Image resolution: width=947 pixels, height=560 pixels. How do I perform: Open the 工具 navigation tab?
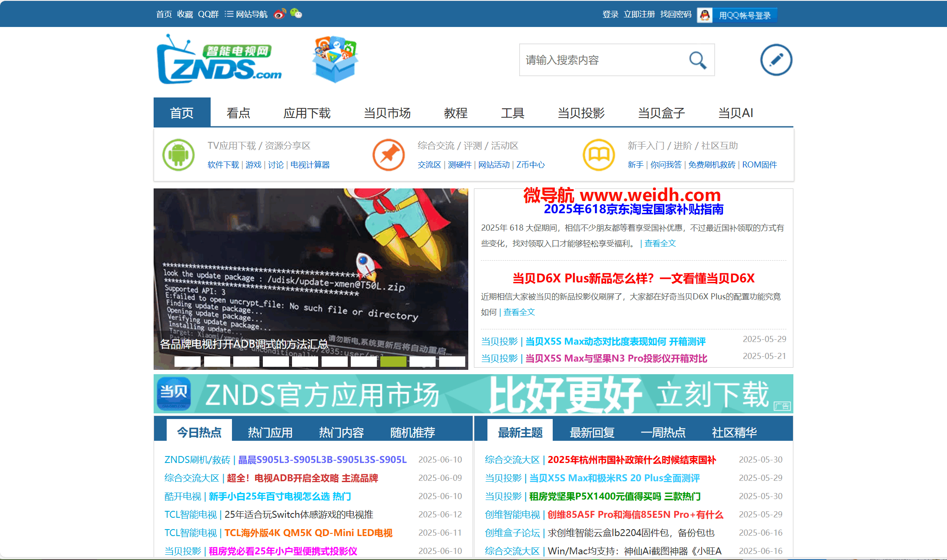coord(513,113)
